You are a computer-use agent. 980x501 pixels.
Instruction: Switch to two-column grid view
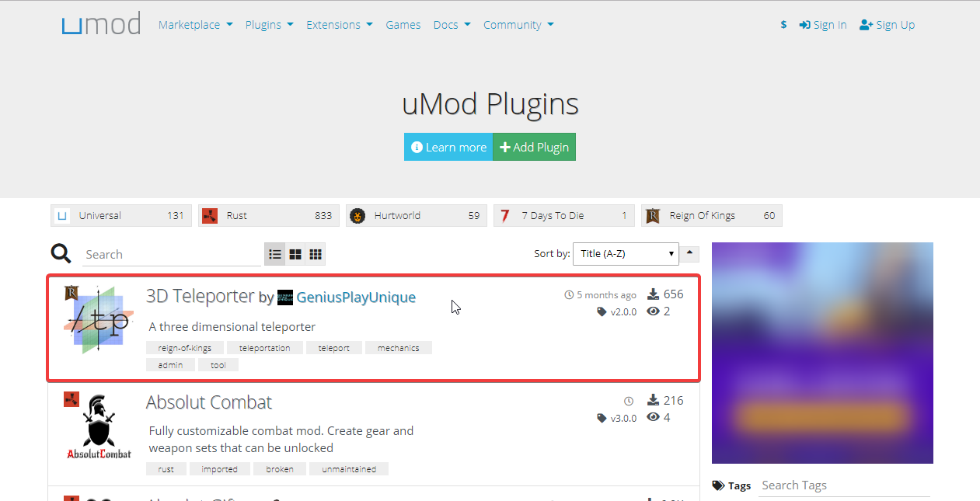pos(295,254)
